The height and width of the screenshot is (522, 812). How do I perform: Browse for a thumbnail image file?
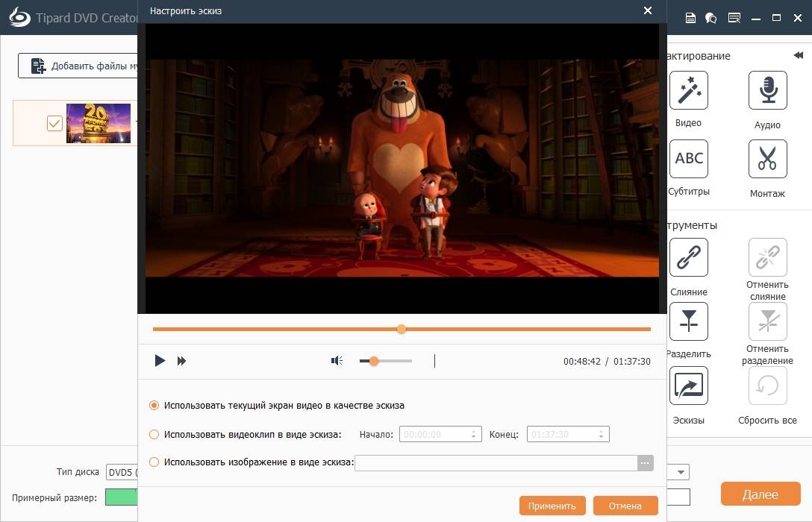click(x=646, y=463)
